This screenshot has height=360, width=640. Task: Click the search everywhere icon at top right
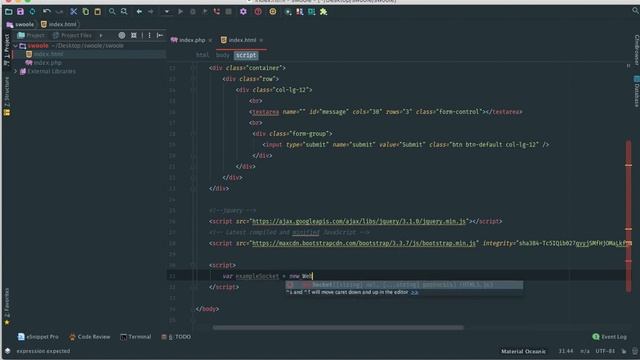click(x=636, y=11)
